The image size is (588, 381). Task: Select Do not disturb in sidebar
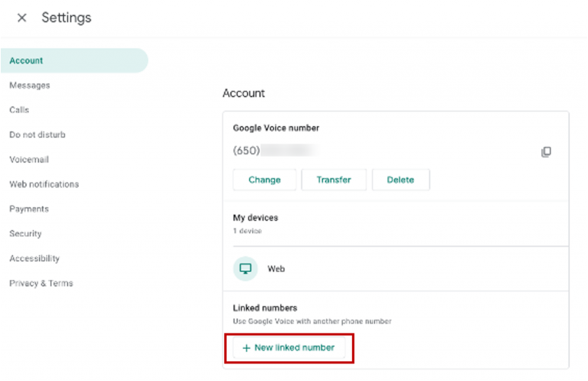click(38, 135)
